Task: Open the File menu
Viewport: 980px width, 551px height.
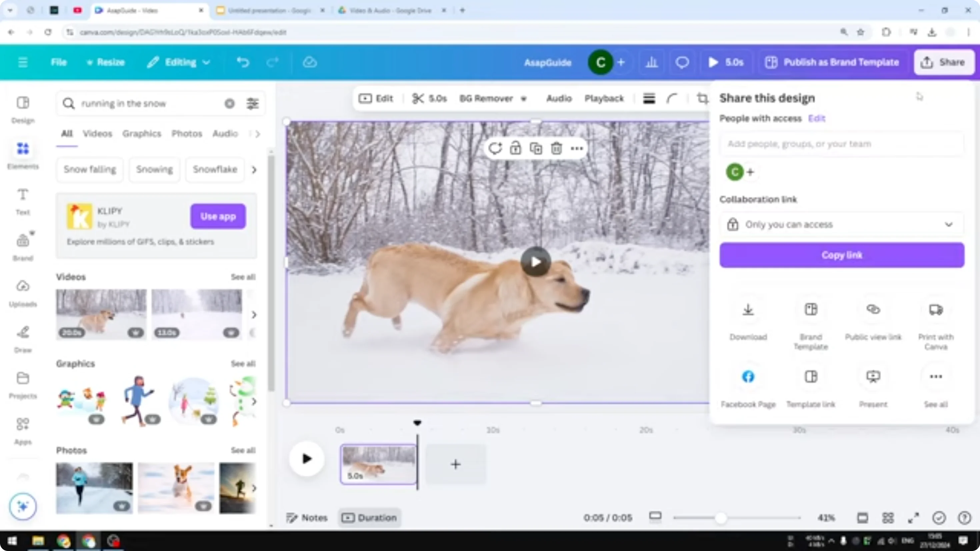Action: [59, 62]
